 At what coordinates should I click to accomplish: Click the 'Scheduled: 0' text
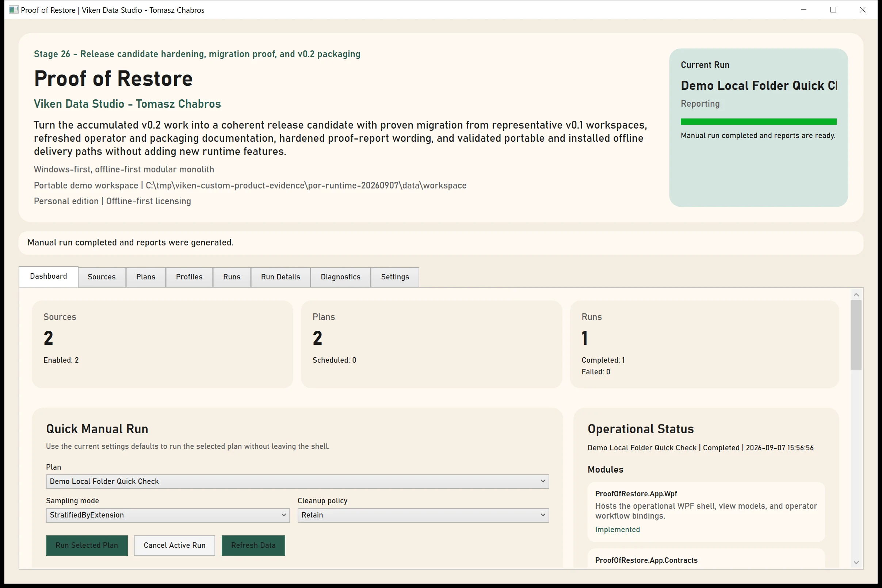[334, 360]
